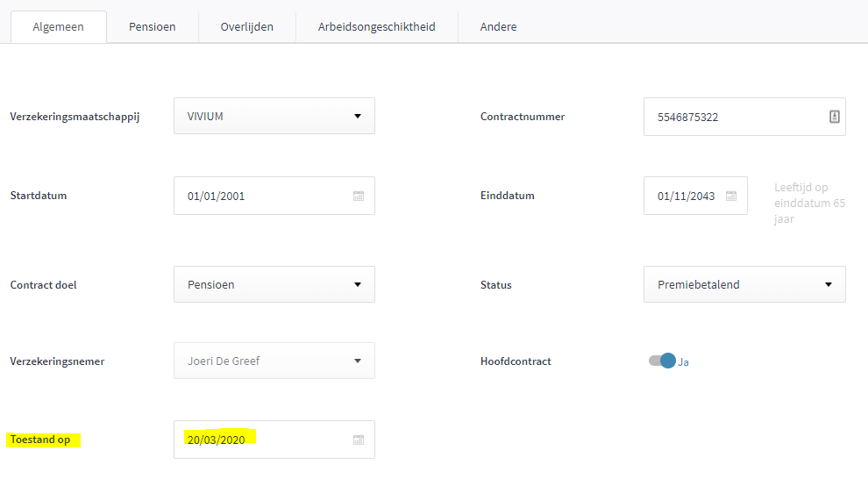The height and width of the screenshot is (479, 868).
Task: Select the Algemeen tab
Action: pyautogui.click(x=58, y=27)
